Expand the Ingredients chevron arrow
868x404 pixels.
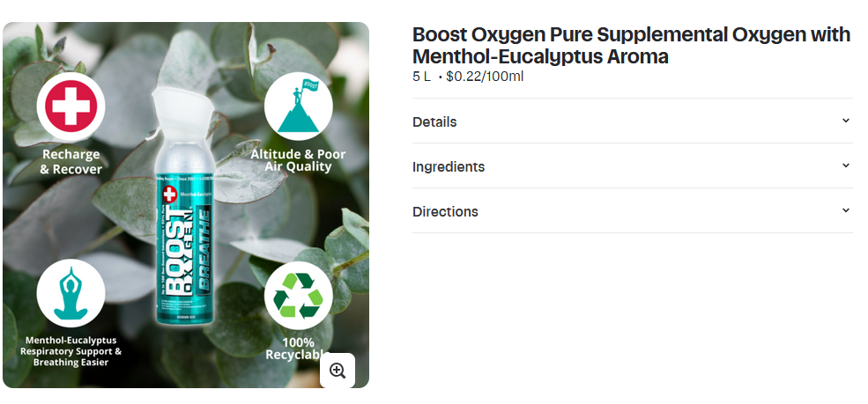tap(845, 165)
